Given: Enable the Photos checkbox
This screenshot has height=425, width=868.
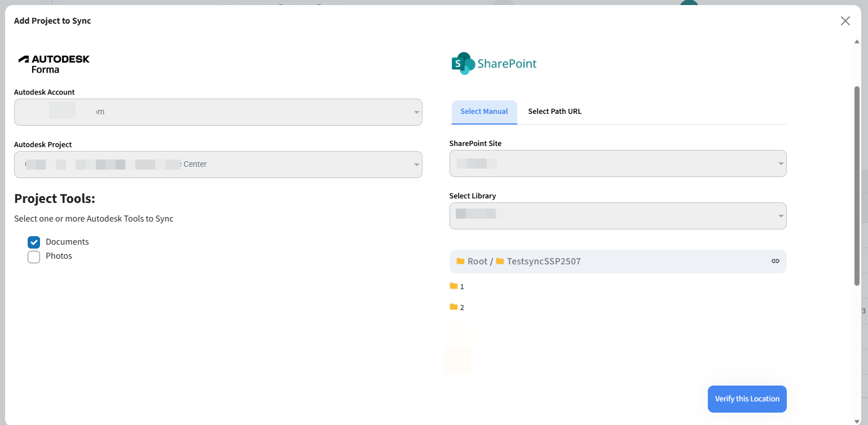Looking at the screenshot, I should click(x=34, y=257).
